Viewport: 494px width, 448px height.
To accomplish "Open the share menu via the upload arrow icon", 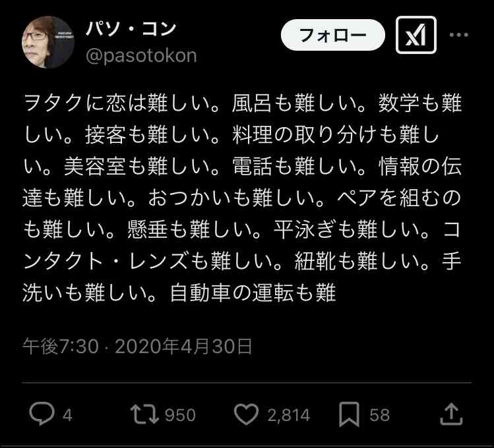I will point(451,414).
